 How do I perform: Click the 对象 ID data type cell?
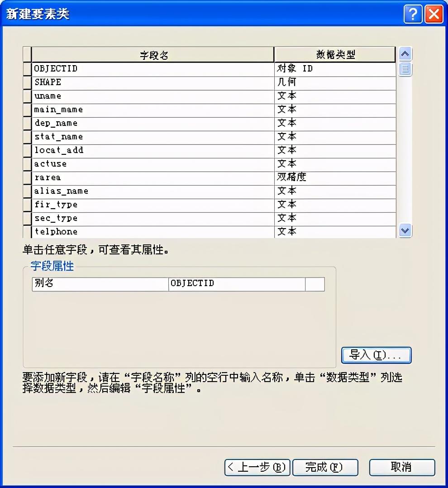335,69
